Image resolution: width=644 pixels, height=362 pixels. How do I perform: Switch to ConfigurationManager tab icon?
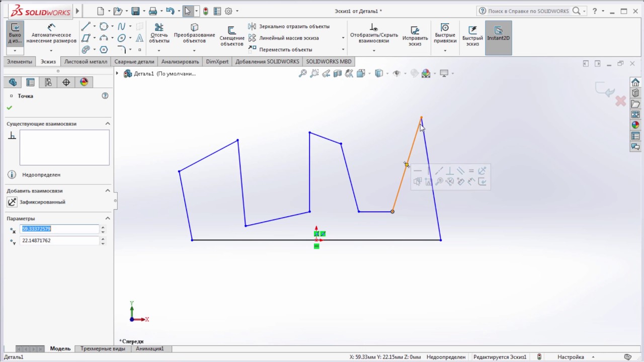click(48, 82)
